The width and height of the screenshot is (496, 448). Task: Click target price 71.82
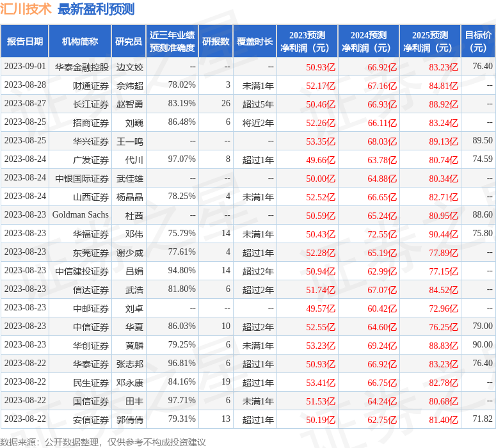[x=483, y=419]
